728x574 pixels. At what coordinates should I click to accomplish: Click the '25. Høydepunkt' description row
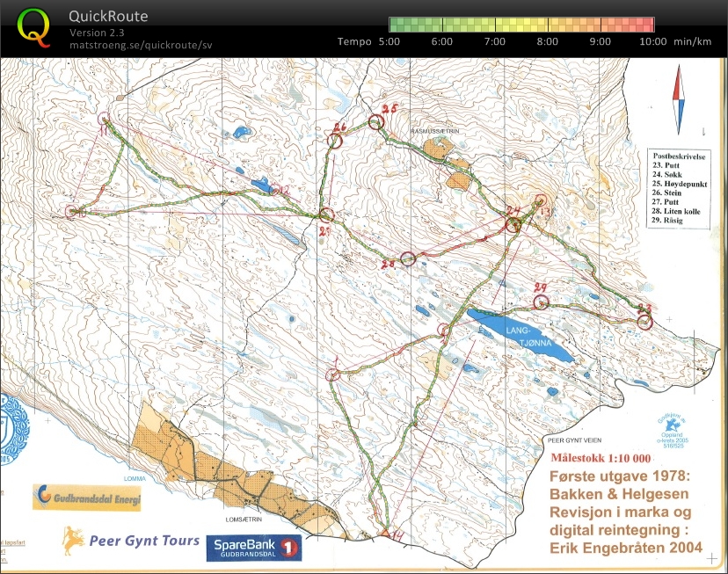pos(680,184)
